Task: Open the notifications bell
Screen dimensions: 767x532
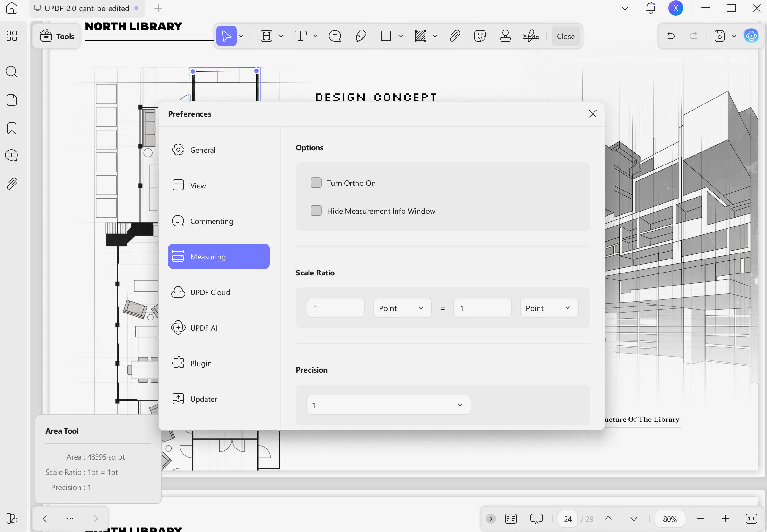Action: (x=651, y=8)
